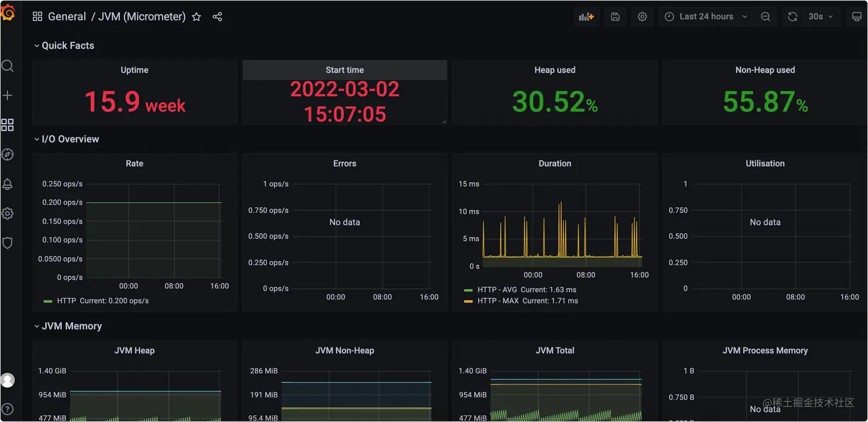Save the dashboard with disk icon
This screenshot has height=422, width=868.
(615, 17)
